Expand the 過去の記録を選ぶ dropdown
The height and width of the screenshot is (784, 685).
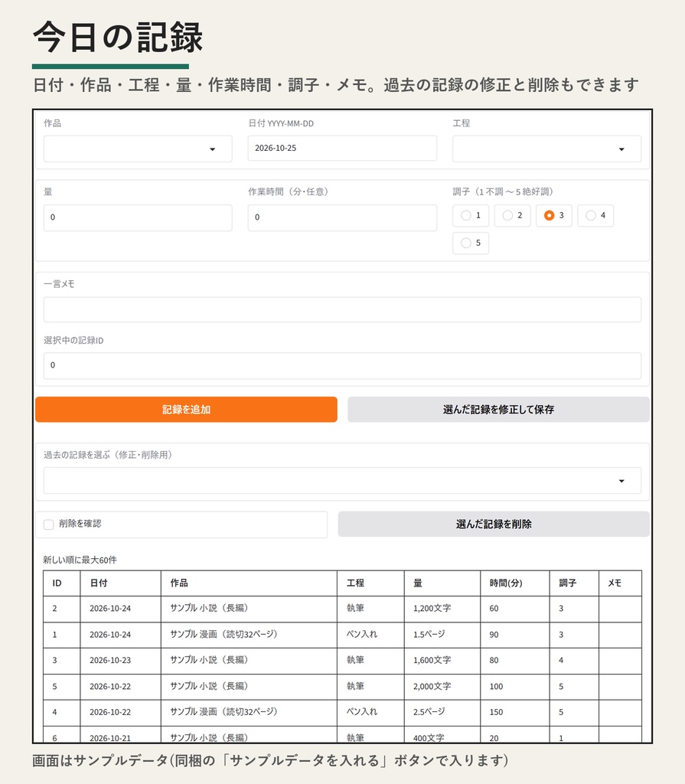(342, 481)
